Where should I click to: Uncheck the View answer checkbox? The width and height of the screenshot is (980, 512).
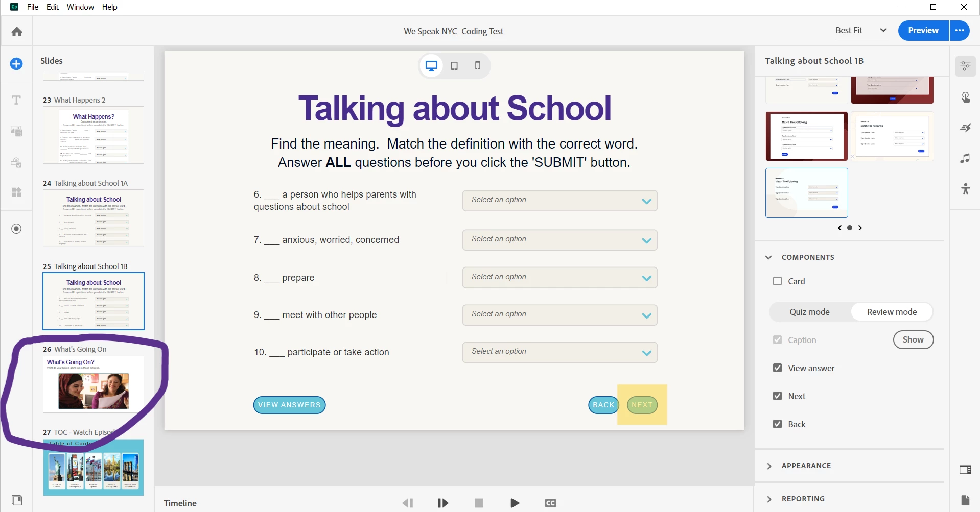click(x=777, y=368)
